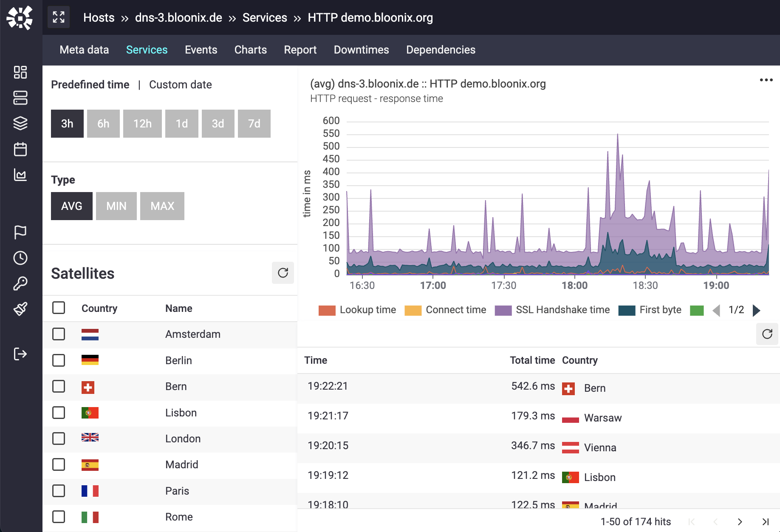
Task: Check the Lisbon satellite checkbox
Action: (59, 413)
